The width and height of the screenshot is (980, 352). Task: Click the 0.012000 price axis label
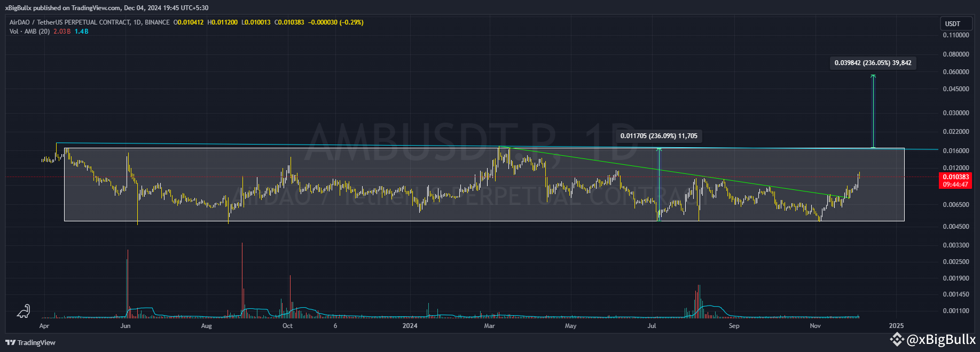click(x=955, y=168)
